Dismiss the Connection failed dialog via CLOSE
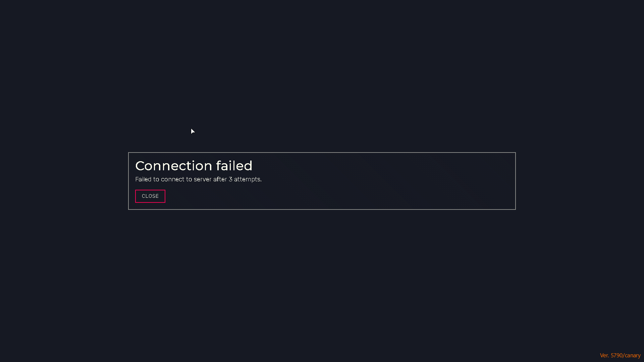644x362 pixels. [x=150, y=196]
